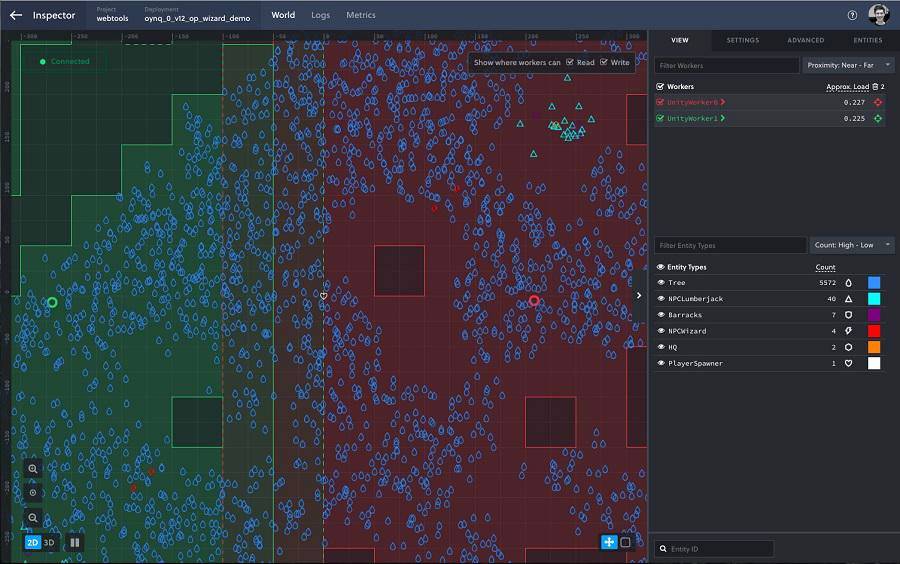Hide NPCWizard entities with eye icon

pos(661,331)
